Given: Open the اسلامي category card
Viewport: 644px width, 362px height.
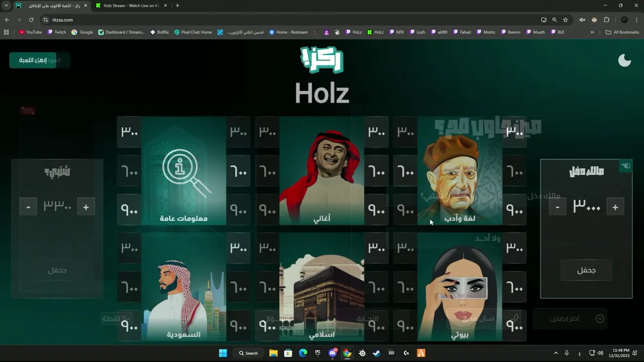Looking at the screenshot, I should pos(322,287).
